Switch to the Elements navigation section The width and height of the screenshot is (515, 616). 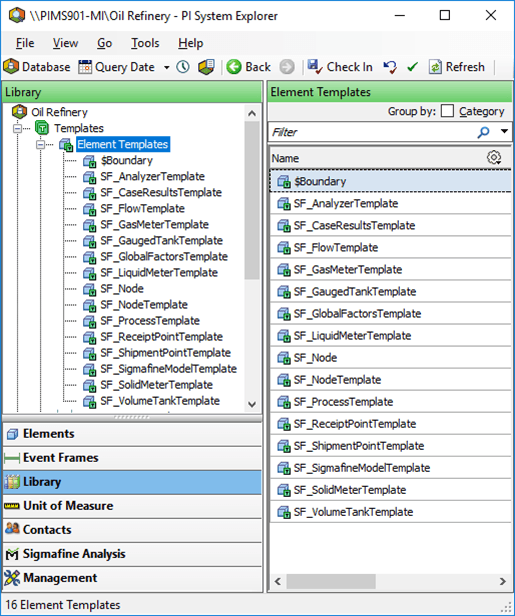(x=132, y=434)
